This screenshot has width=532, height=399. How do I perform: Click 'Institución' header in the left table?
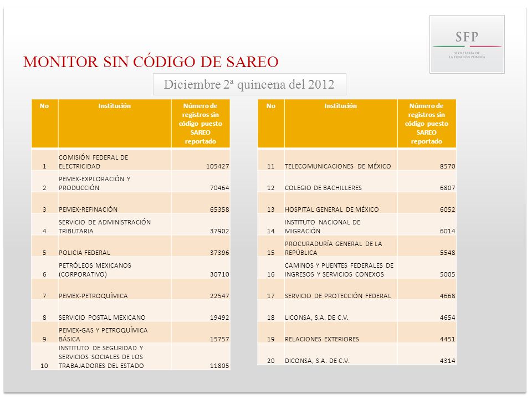115,124
